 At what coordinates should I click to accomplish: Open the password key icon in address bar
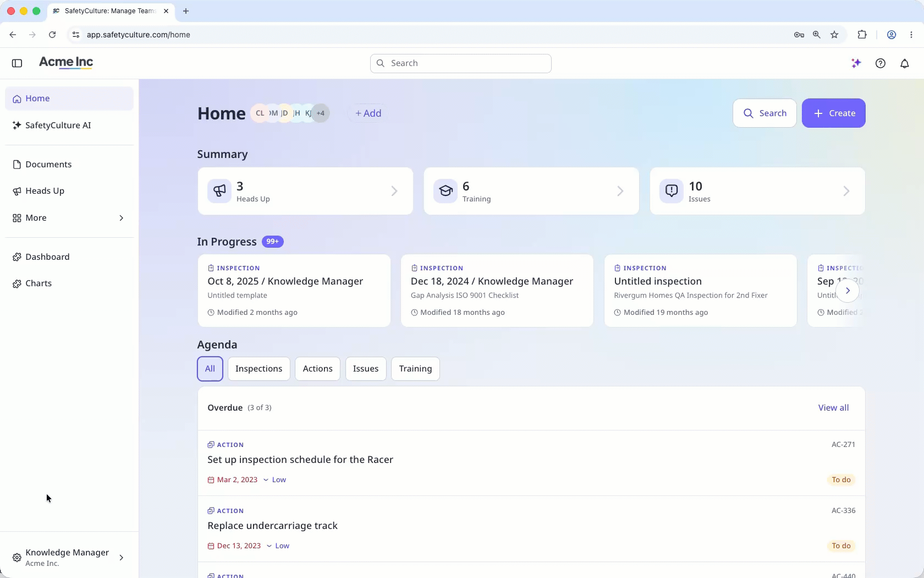tap(799, 35)
